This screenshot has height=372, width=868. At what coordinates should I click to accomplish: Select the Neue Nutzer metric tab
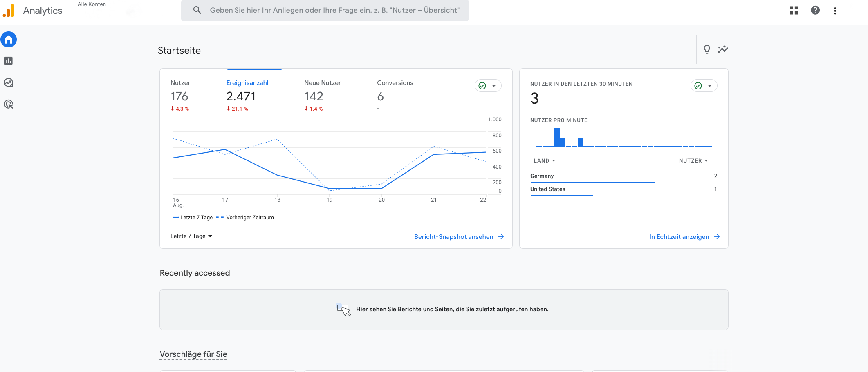coord(322,96)
